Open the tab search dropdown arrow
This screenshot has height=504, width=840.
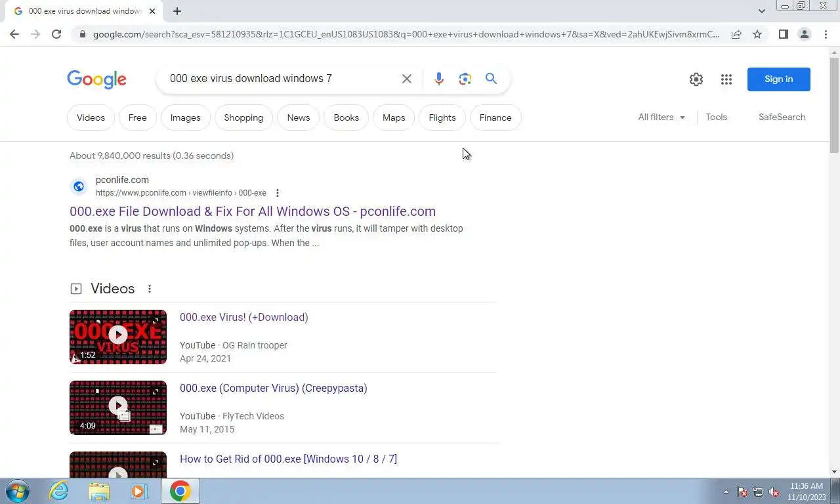point(761,10)
